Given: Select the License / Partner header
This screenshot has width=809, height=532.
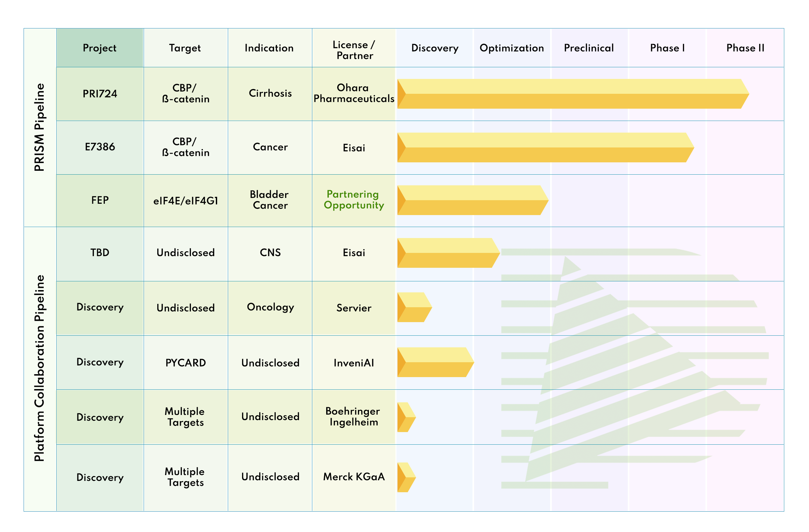Looking at the screenshot, I should (x=353, y=48).
